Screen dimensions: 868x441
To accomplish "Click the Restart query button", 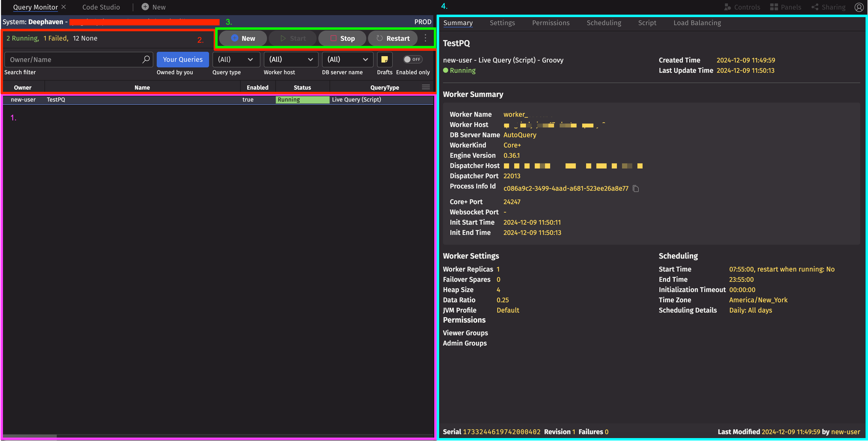I will click(392, 38).
